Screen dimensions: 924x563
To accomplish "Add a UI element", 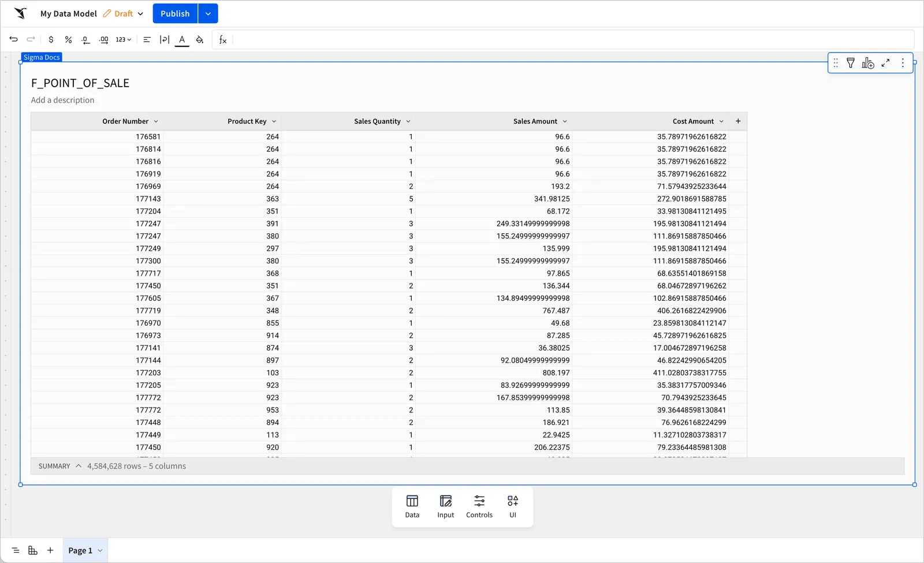I will click(x=513, y=506).
